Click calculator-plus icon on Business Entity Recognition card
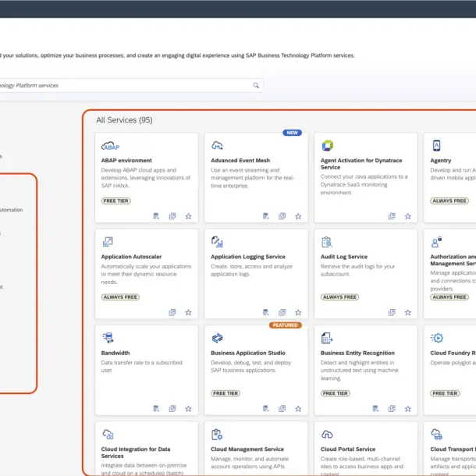The width and height of the screenshot is (476, 476). click(375, 409)
